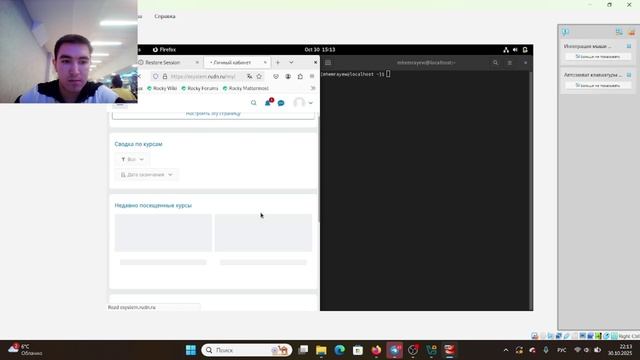Open File Explorer from the taskbar
The image size is (640, 360).
pyautogui.click(x=321, y=350)
